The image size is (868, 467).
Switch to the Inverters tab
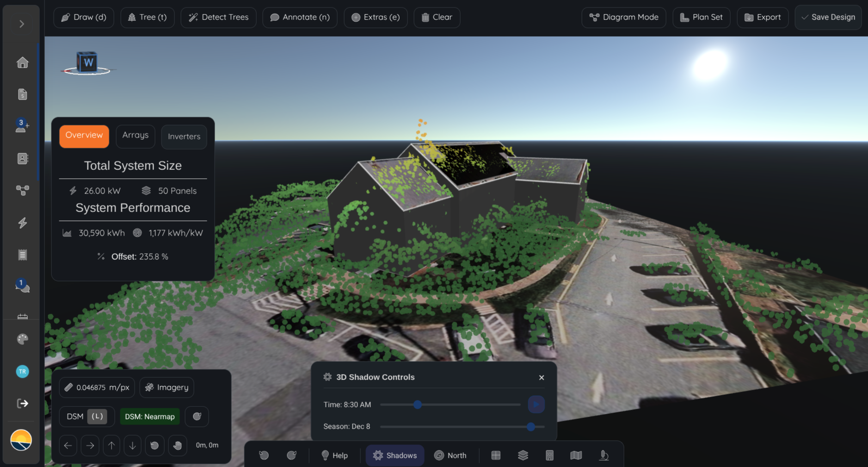coord(184,137)
